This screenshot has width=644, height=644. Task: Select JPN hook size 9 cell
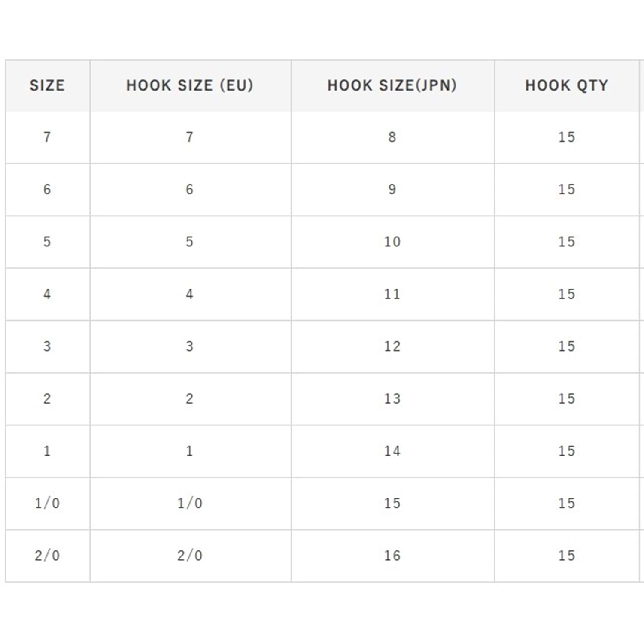coord(392,189)
